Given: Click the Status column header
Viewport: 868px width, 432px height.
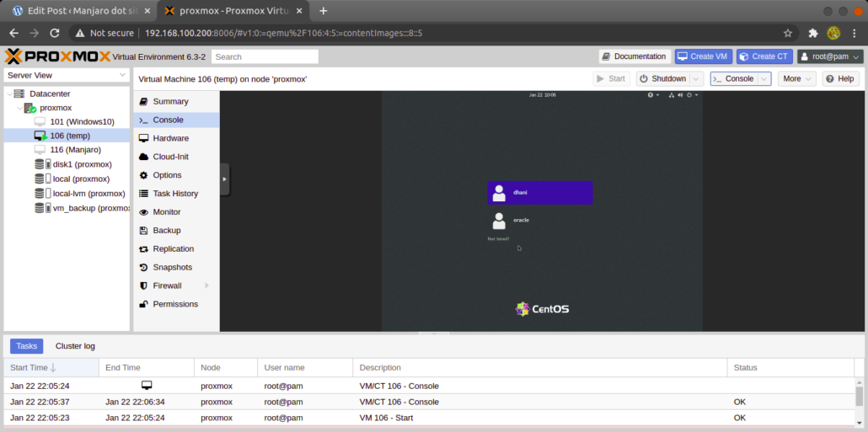Looking at the screenshot, I should tap(790, 368).
